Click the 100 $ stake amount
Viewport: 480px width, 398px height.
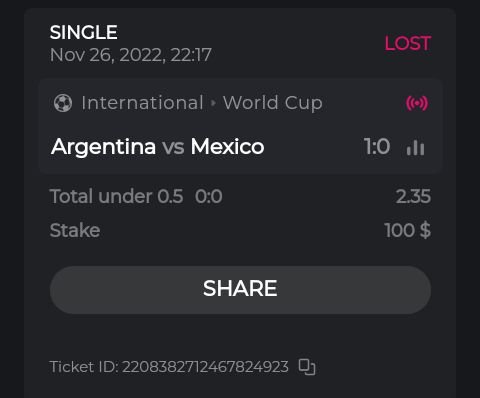[407, 230]
